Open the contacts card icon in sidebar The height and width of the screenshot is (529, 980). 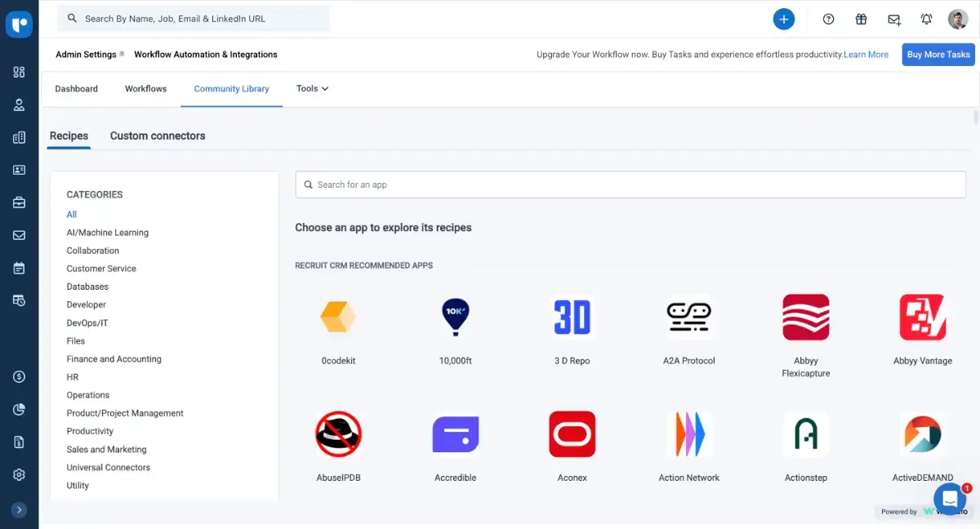19,170
